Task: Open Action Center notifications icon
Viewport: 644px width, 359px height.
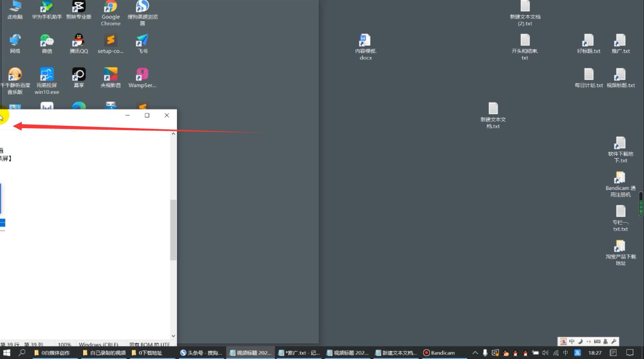Action: pyautogui.click(x=630, y=353)
